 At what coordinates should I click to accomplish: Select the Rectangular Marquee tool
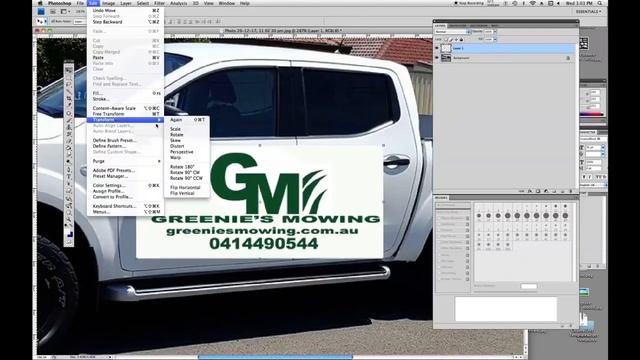point(69,77)
